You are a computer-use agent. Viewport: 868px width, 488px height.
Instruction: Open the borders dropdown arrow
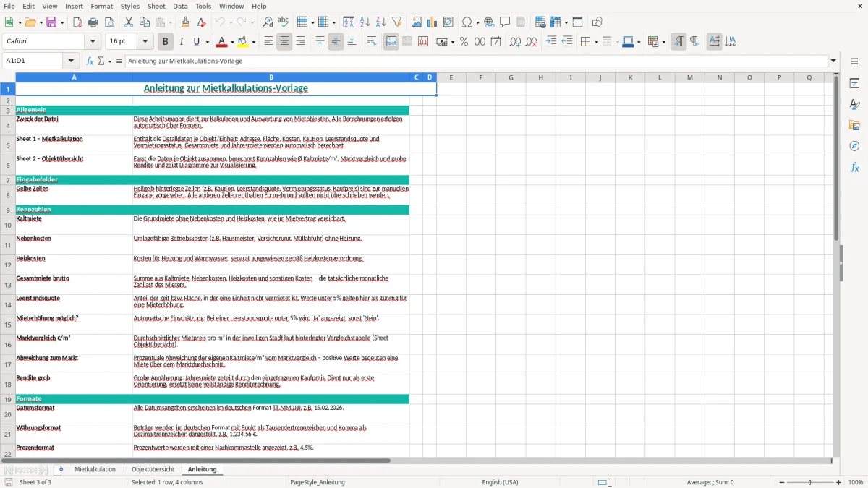596,42
